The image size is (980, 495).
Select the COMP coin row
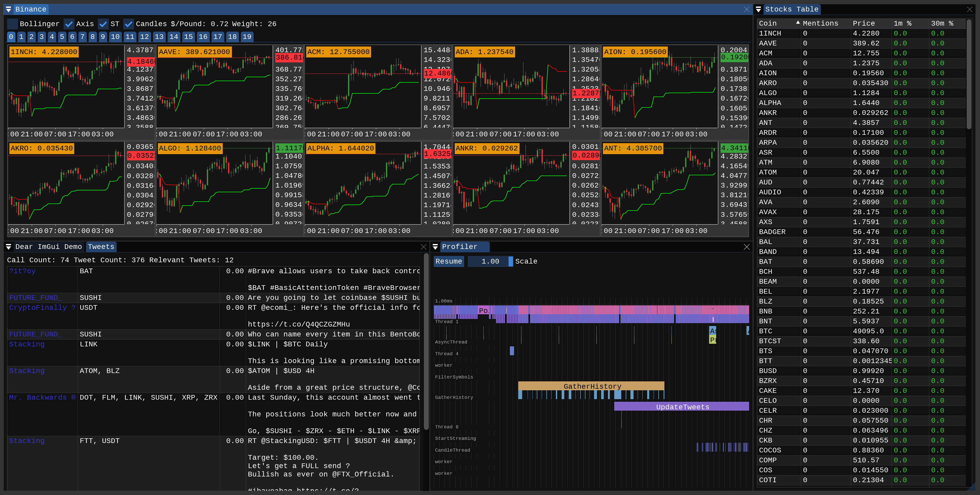click(861, 460)
